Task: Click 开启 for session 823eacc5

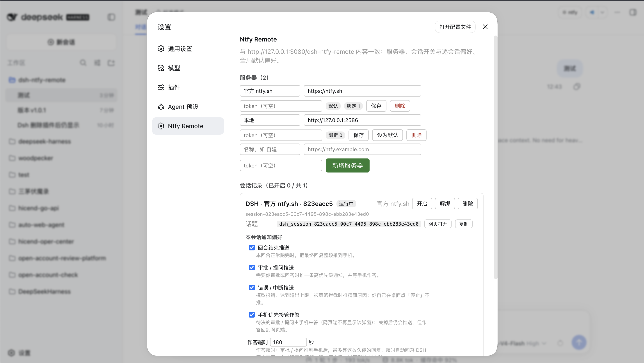Action: click(422, 203)
